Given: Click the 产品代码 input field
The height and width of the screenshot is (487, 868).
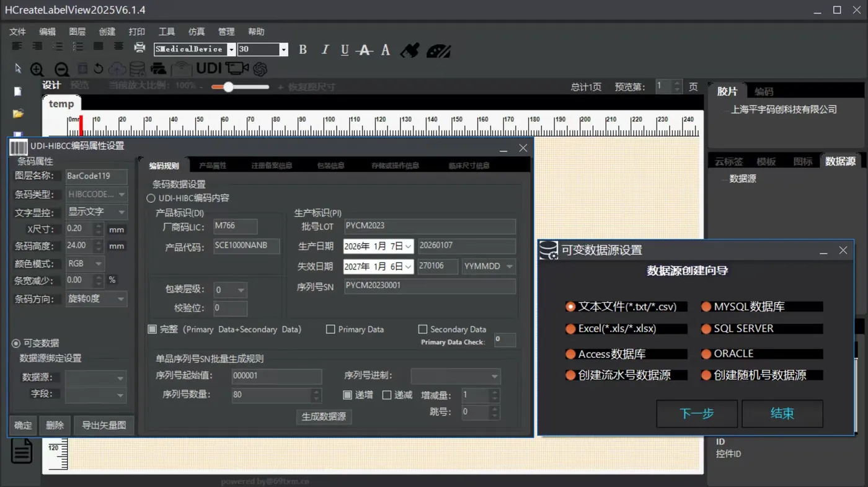Looking at the screenshot, I should coord(247,246).
